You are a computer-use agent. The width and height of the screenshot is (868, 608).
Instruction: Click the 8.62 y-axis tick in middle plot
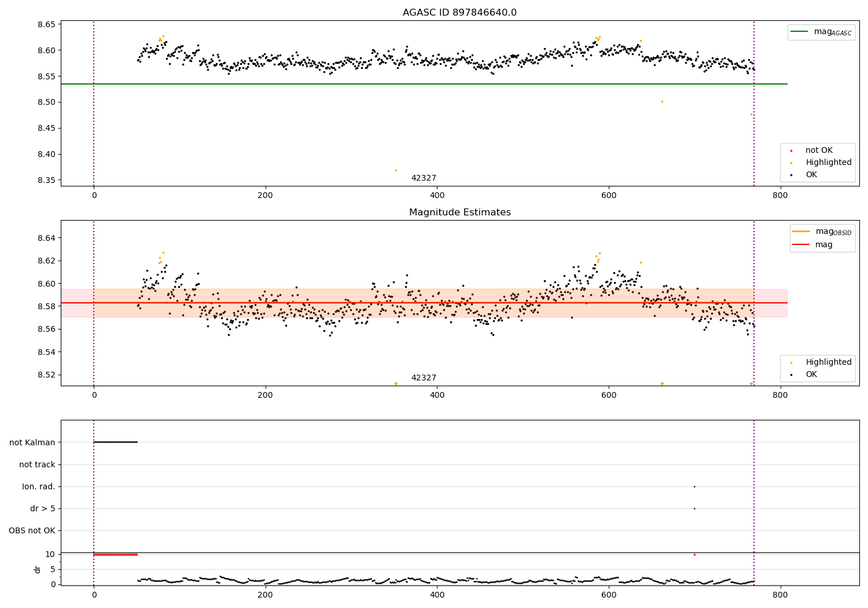click(x=46, y=261)
